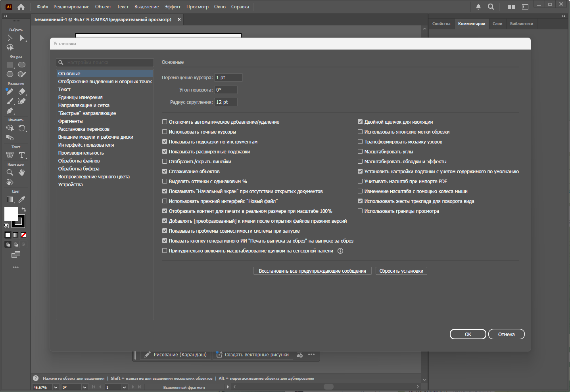Select the Paintbrush tool
This screenshot has width=570, height=392.
point(10,101)
